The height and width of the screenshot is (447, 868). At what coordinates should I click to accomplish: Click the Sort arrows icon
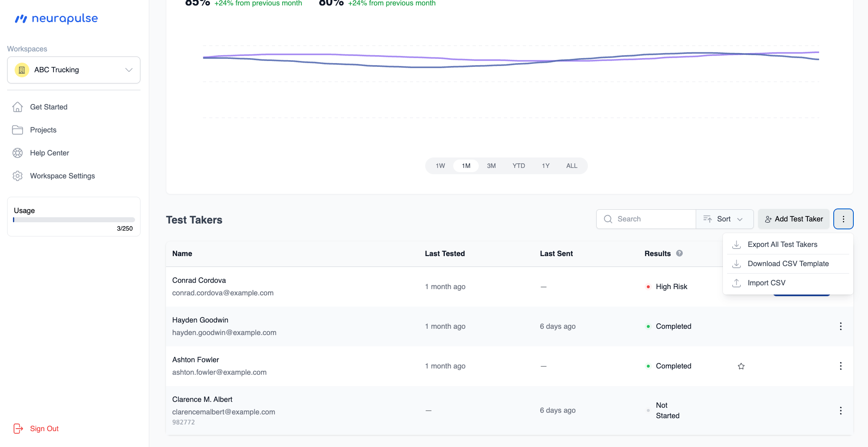[x=707, y=219]
